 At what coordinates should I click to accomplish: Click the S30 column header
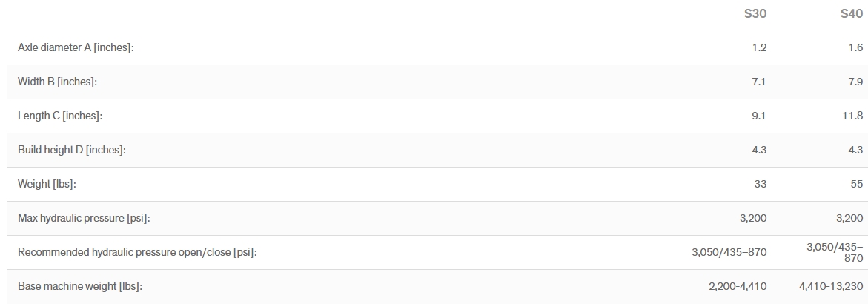coord(755,14)
